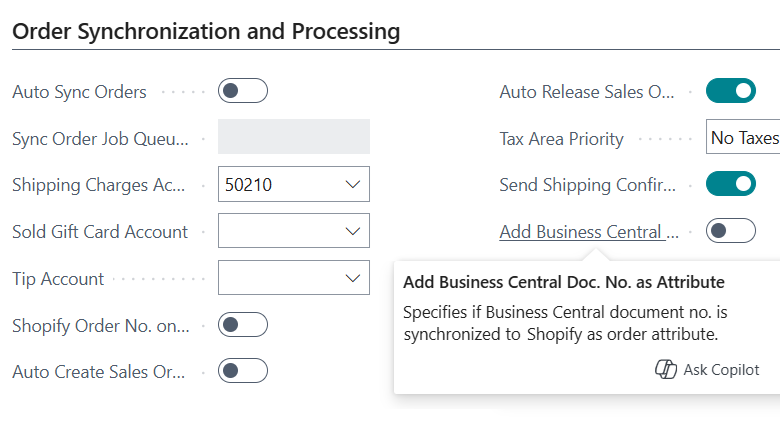Click the Auto Sync Orders label
The width and height of the screenshot is (780, 440).
click(79, 92)
